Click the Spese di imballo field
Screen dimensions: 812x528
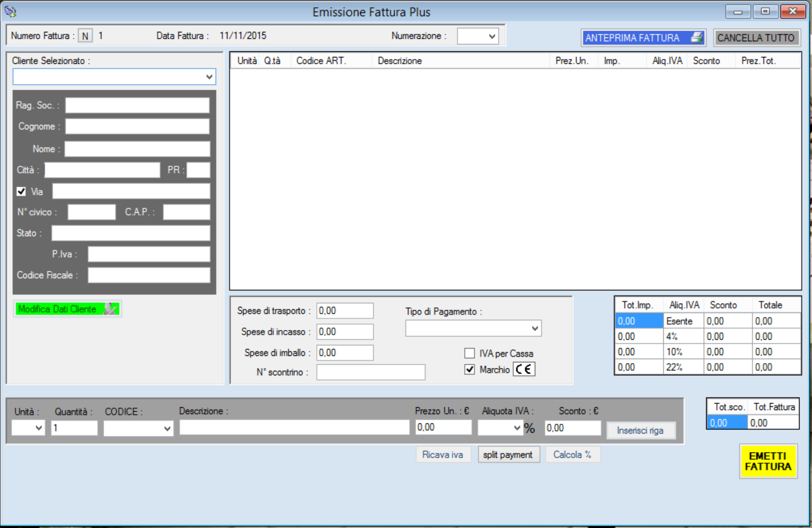(345, 353)
